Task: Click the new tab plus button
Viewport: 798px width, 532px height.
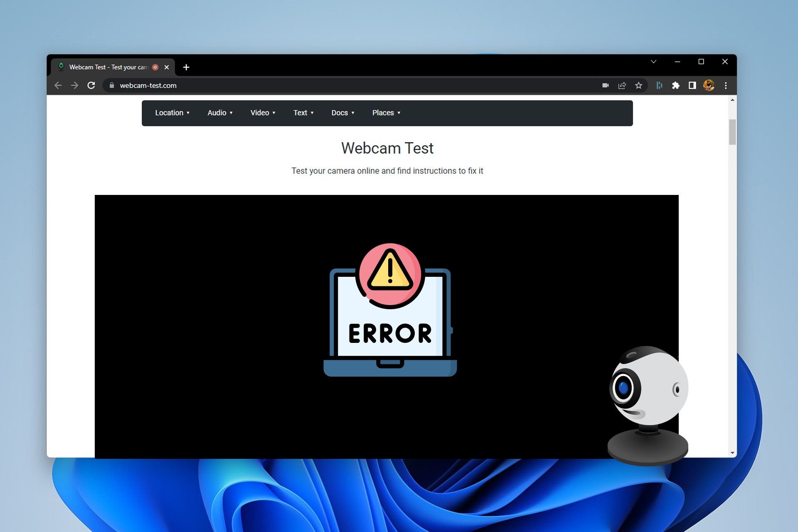Action: pos(187,66)
